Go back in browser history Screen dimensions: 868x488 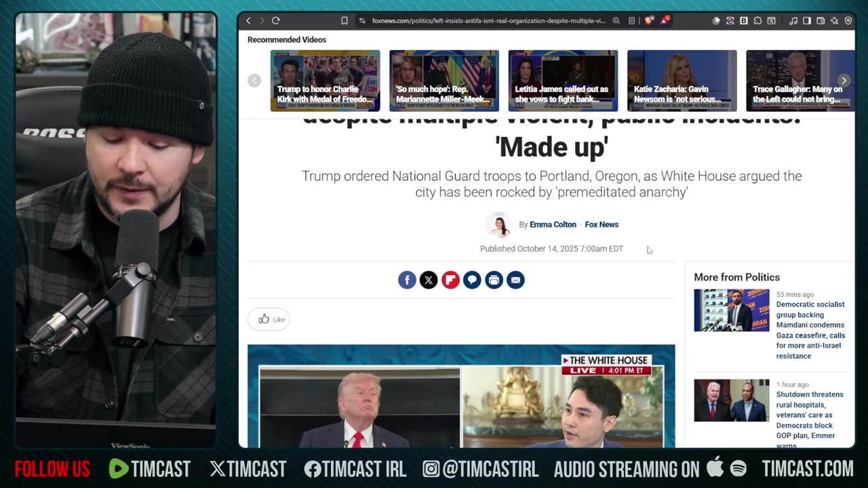click(248, 21)
